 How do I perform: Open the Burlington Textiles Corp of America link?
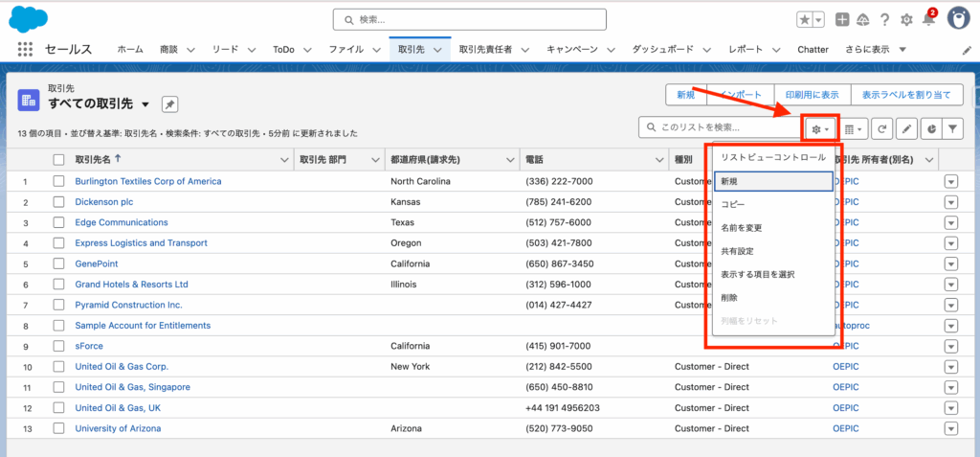point(148,181)
